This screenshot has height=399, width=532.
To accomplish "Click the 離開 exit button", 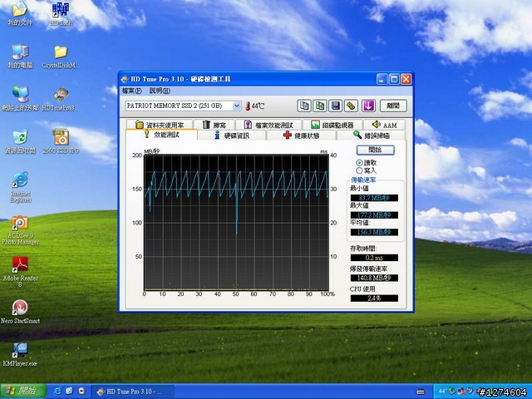I will (x=393, y=106).
